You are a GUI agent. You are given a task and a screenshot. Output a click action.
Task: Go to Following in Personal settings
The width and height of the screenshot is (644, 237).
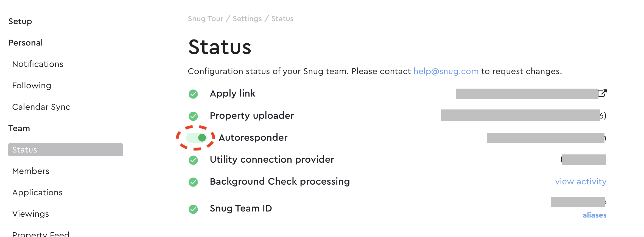tap(32, 86)
